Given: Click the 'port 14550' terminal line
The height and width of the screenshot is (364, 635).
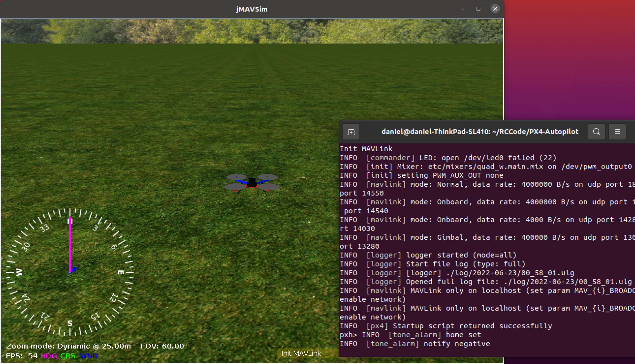Looking at the screenshot, I should pos(362,193).
